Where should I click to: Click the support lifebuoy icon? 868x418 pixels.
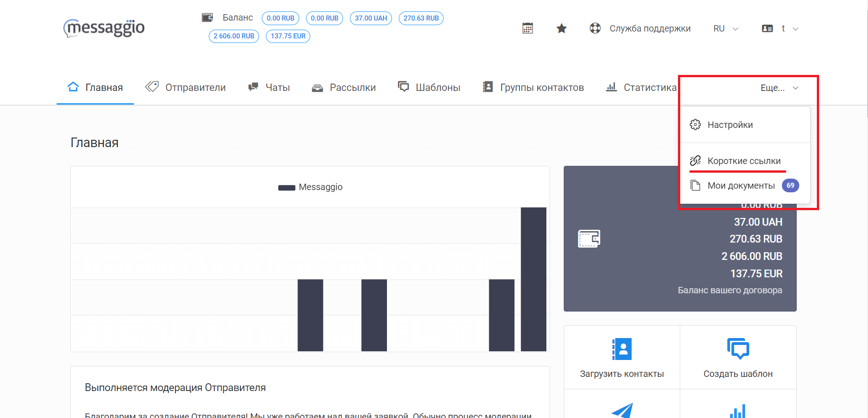[x=595, y=28]
